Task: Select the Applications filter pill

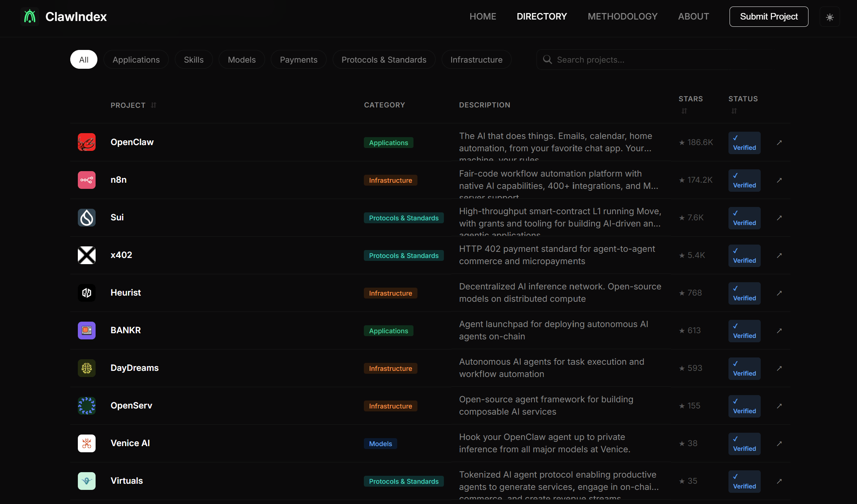Action: click(x=136, y=60)
